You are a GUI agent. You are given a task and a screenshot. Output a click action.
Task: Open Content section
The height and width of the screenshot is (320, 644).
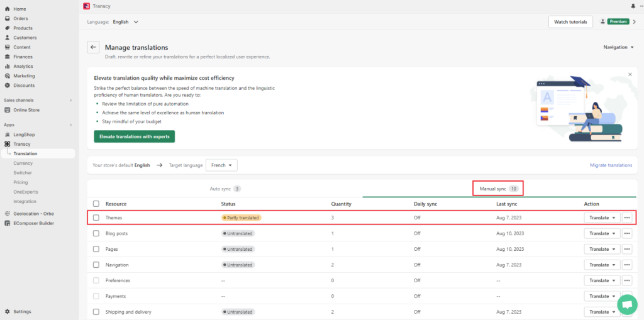pos(22,47)
